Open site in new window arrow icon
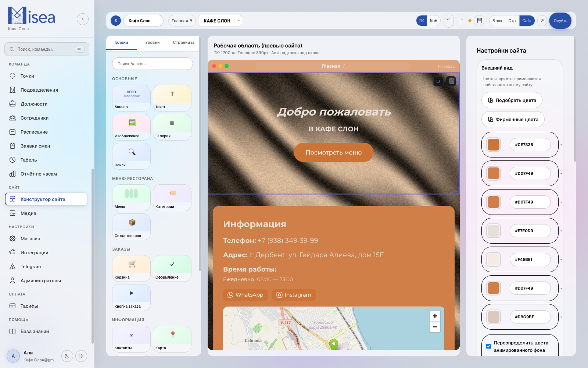This screenshot has width=588, height=368. pyautogui.click(x=542, y=21)
